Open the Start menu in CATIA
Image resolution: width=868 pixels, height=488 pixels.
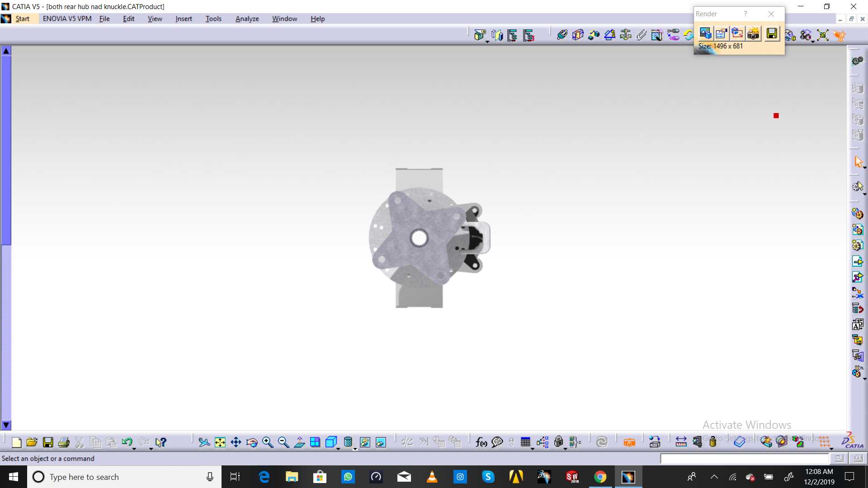point(22,19)
